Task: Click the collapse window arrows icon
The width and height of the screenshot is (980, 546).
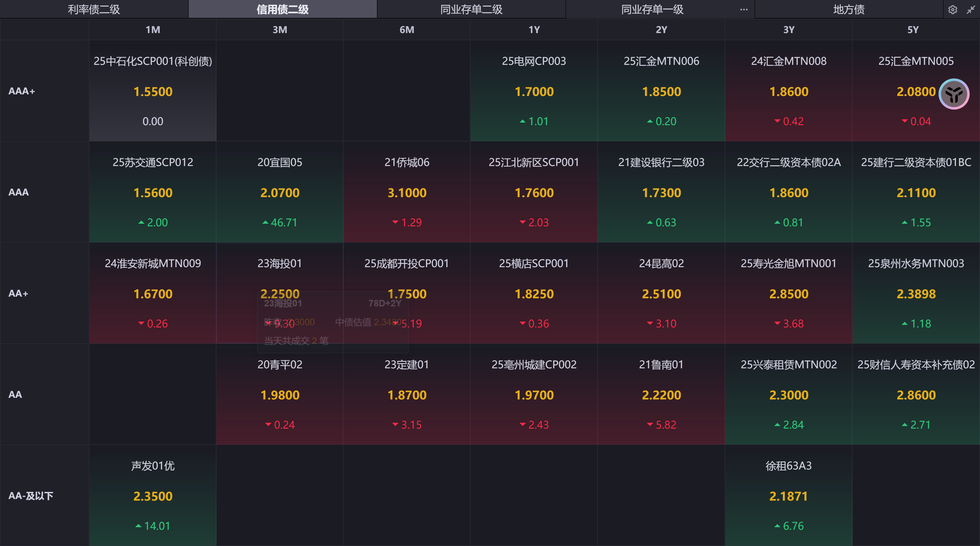Action: [x=971, y=9]
